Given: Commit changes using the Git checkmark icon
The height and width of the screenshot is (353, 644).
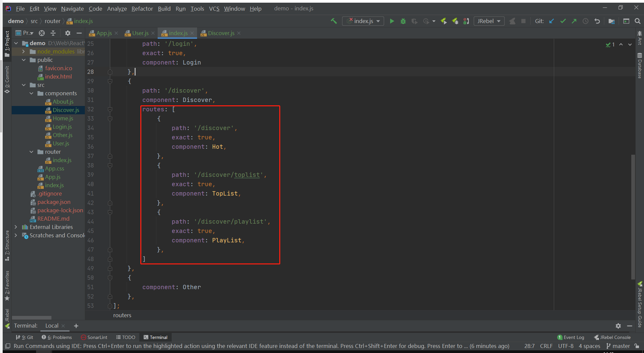Looking at the screenshot, I should [x=563, y=21].
